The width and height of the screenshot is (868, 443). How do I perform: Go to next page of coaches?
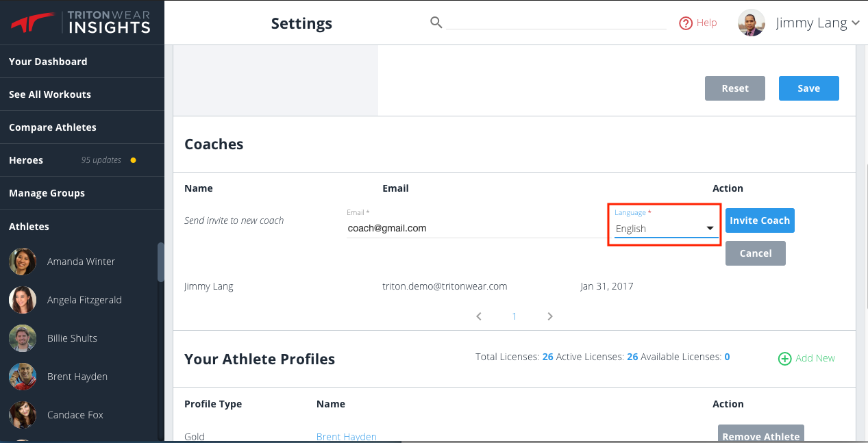click(x=550, y=316)
